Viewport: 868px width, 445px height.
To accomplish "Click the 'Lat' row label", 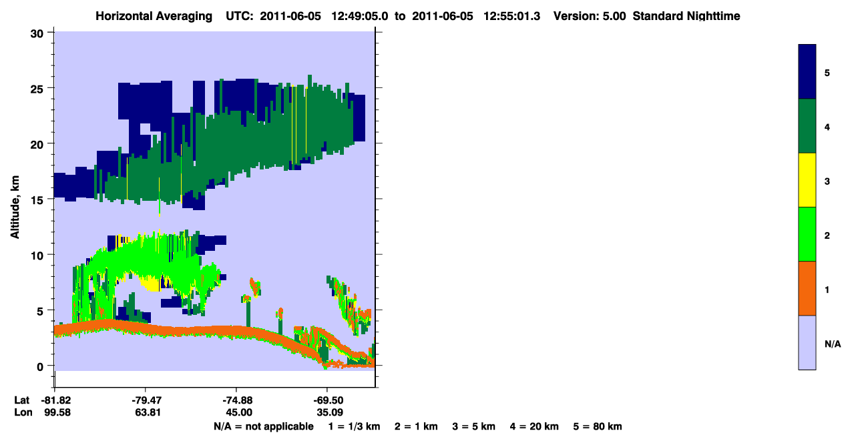I will point(21,400).
